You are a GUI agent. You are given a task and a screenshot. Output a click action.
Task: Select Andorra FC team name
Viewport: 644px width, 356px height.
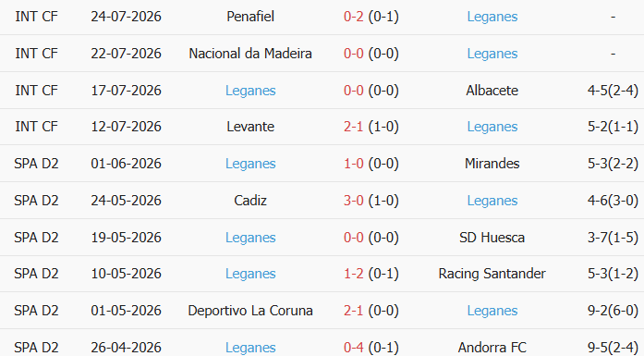(x=492, y=348)
